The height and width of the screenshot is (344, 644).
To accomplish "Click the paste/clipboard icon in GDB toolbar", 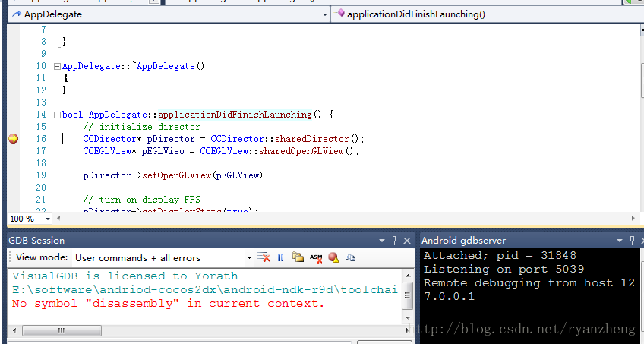I will [298, 257].
